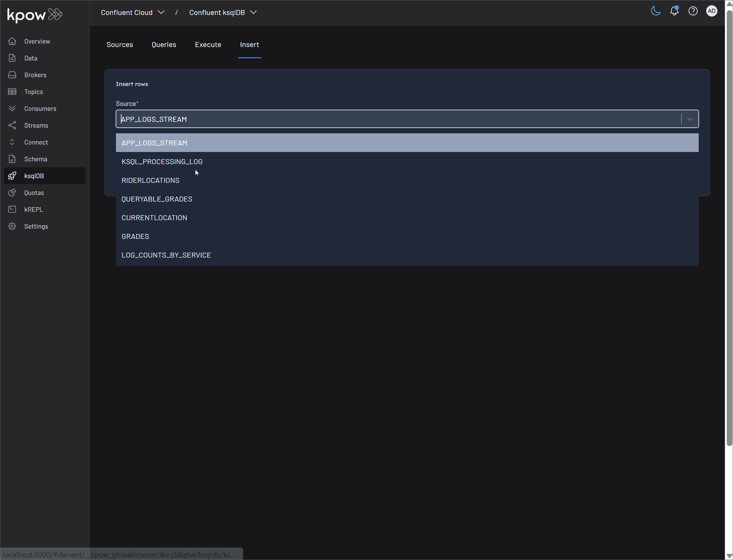Screen dimensions: 733x560
Task: Click the scrollbar down arrow
Action: click(729, 556)
